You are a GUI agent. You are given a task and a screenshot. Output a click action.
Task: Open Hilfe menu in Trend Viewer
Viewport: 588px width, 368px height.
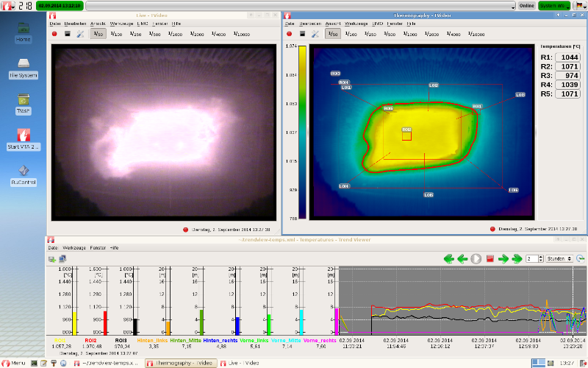[x=115, y=248]
